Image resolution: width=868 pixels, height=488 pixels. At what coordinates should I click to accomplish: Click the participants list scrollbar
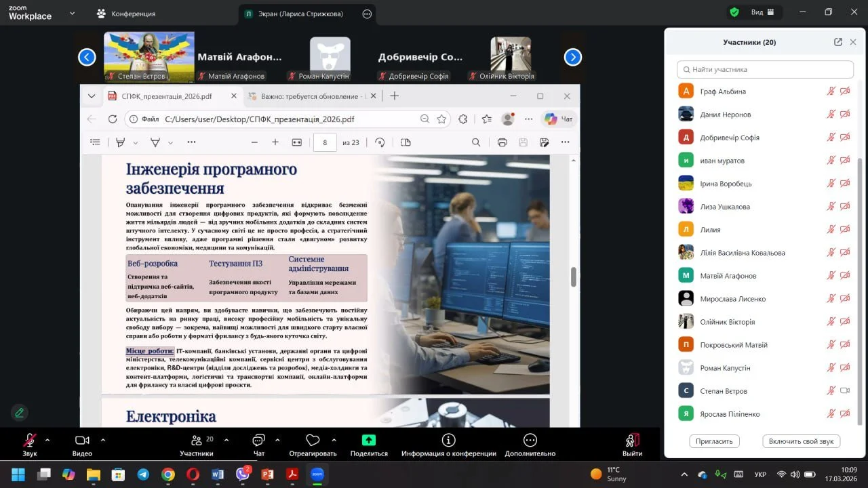[859, 291]
